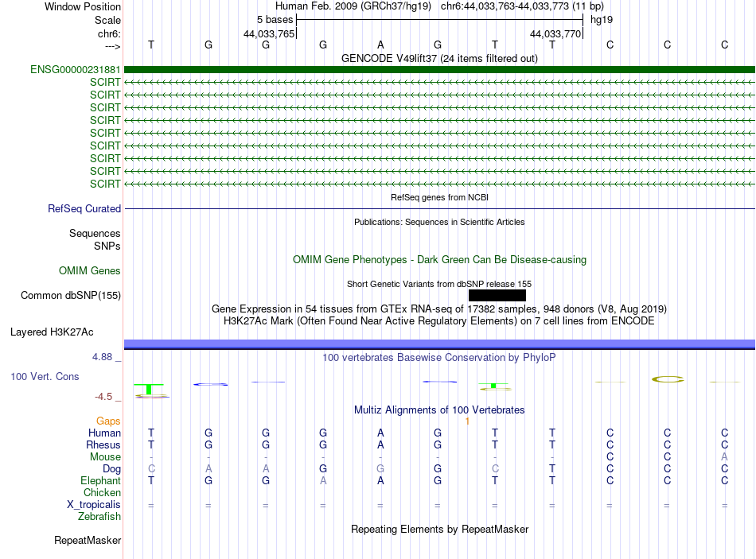Click the -4.5 PhyloP lower scale value
This screenshot has height=559, width=756.
(x=103, y=397)
